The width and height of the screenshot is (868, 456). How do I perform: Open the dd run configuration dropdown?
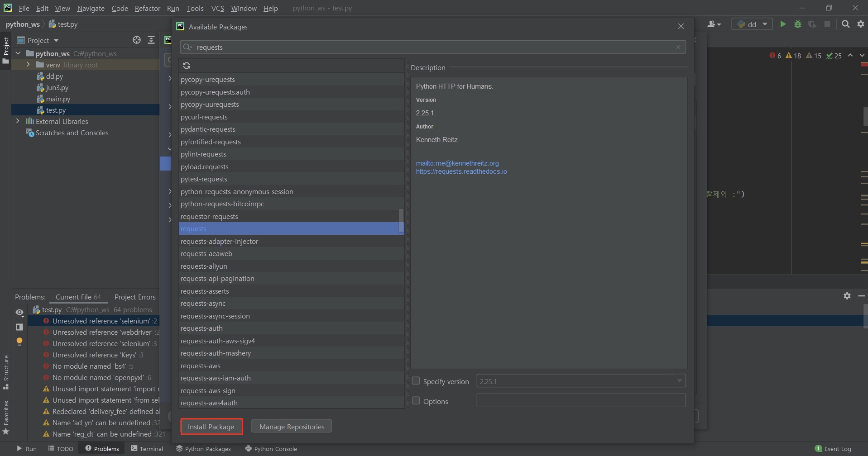[752, 24]
